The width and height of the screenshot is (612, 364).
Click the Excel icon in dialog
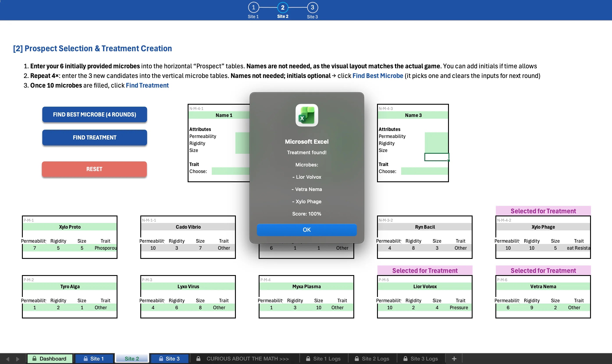[x=306, y=115]
